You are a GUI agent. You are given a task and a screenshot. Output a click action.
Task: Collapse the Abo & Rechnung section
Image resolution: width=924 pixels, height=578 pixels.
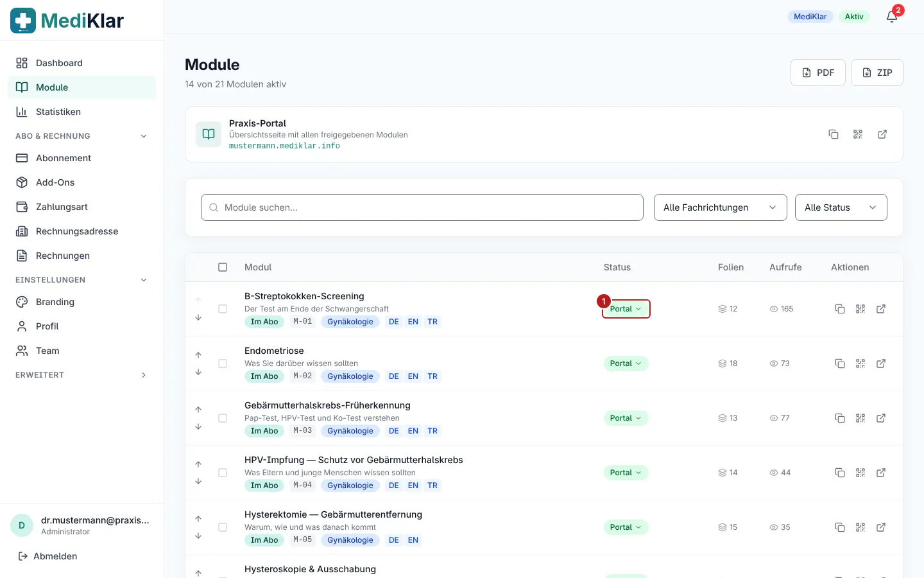point(82,136)
